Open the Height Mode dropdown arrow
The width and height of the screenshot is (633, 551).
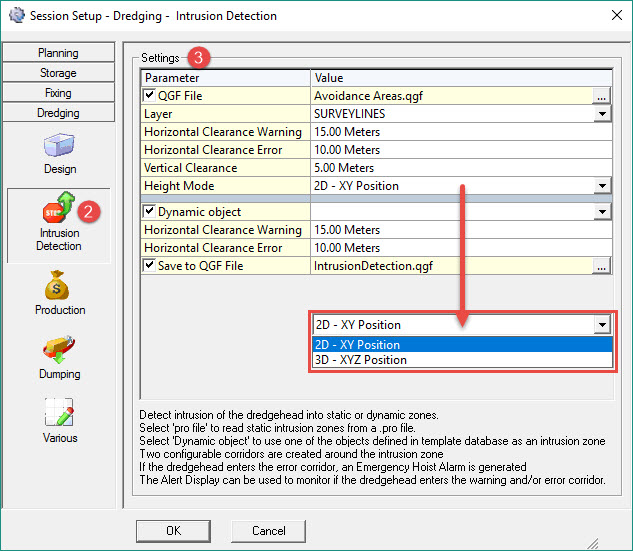pos(601,186)
